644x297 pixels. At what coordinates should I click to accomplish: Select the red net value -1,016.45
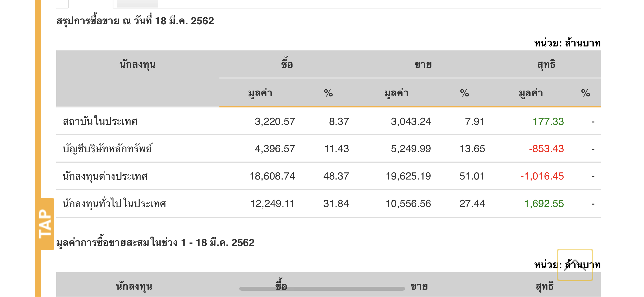pyautogui.click(x=542, y=176)
